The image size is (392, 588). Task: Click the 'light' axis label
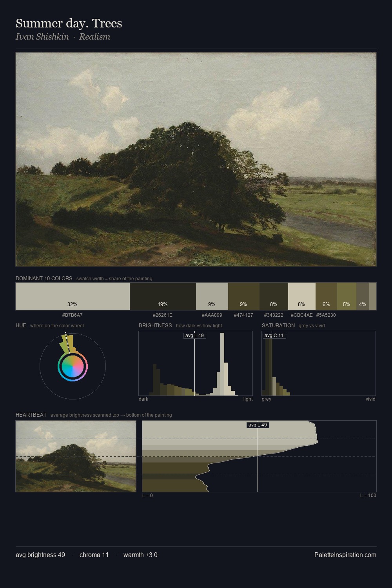click(248, 399)
